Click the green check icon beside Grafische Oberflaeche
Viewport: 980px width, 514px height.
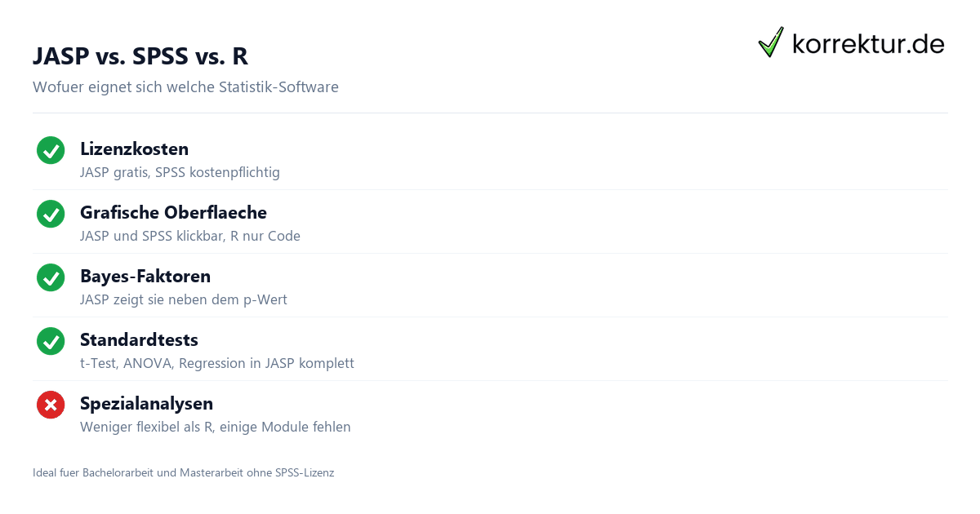point(51,214)
